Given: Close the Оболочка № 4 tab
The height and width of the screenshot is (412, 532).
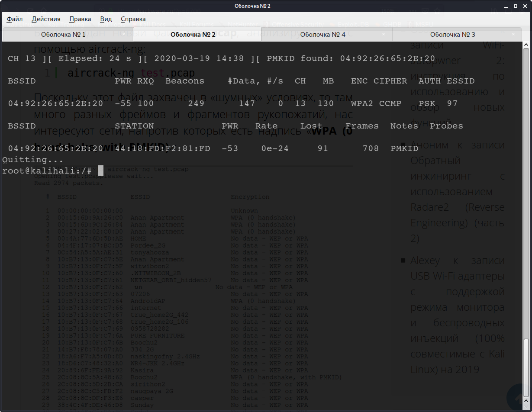Looking at the screenshot, I should tap(384, 34).
